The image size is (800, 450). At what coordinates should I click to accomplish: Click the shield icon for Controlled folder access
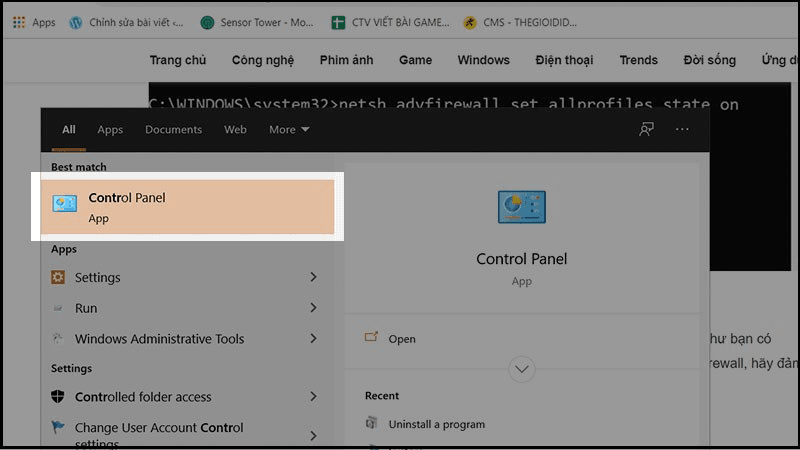58,396
